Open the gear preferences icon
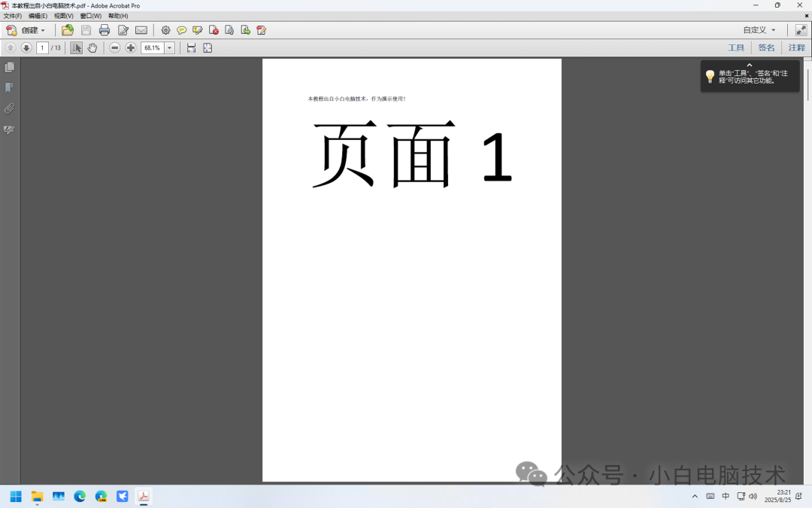The image size is (812, 508). pos(165,30)
